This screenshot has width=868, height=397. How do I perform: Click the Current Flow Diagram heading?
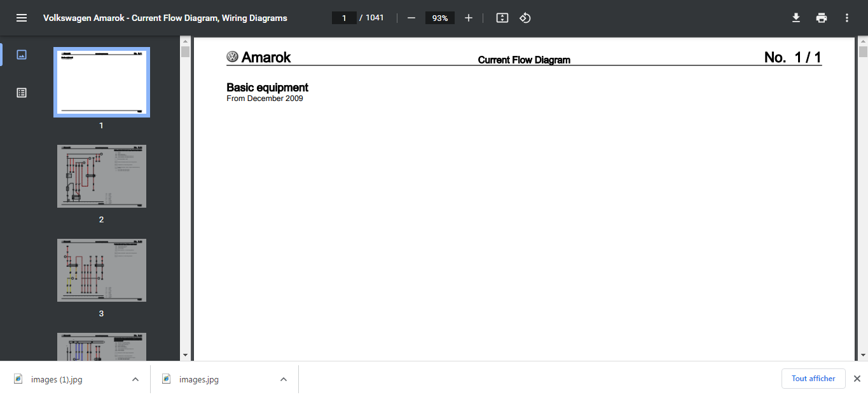click(x=524, y=60)
